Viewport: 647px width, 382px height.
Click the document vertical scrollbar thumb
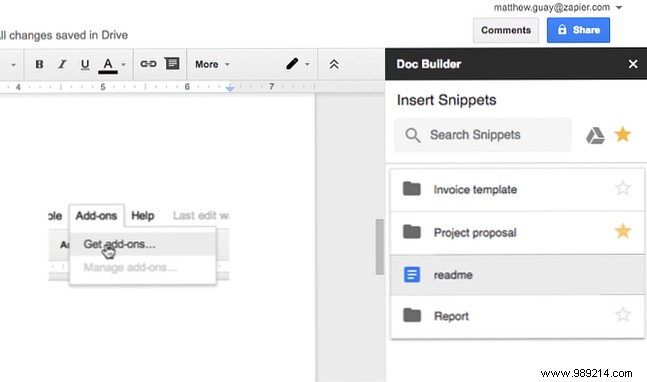[379, 247]
